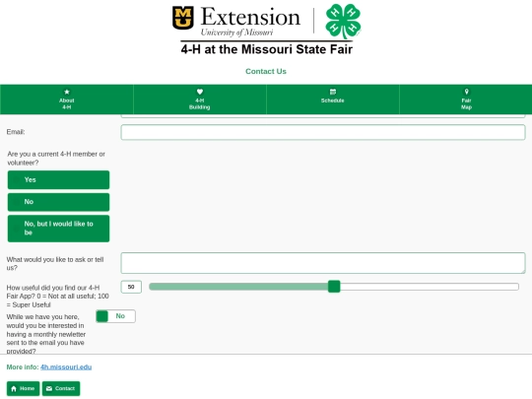This screenshot has height=399, width=532.
Task: Open the 4h.missouri.edu link
Action: click(66, 367)
